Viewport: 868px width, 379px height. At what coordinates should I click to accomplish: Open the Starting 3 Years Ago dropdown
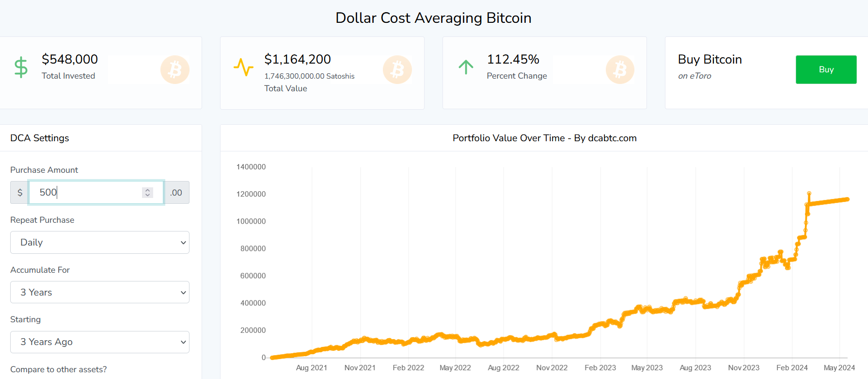tap(100, 342)
